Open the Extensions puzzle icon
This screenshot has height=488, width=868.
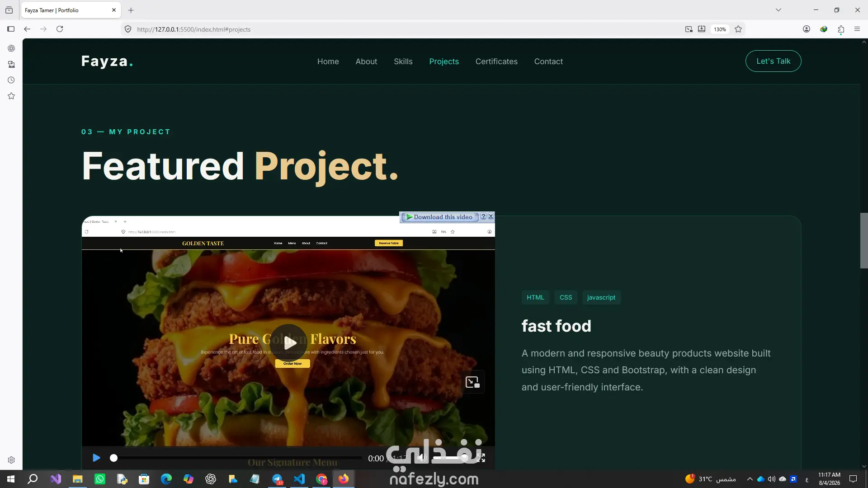841,29
